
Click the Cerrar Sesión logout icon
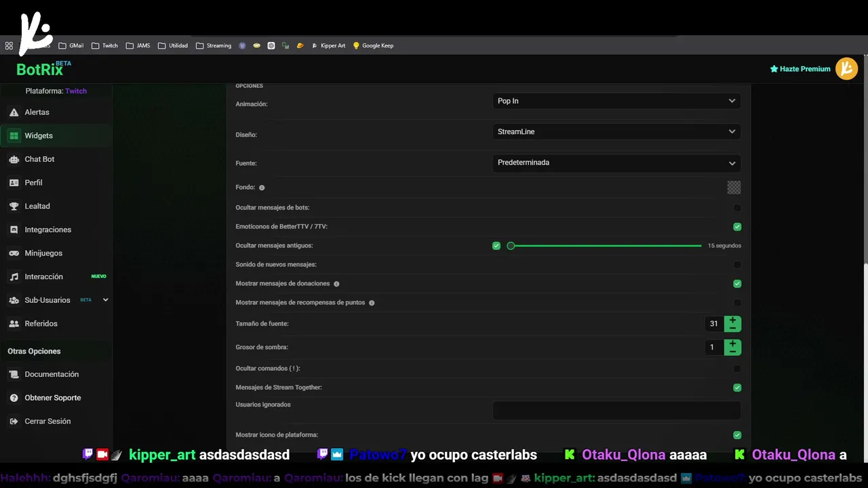coord(14,422)
